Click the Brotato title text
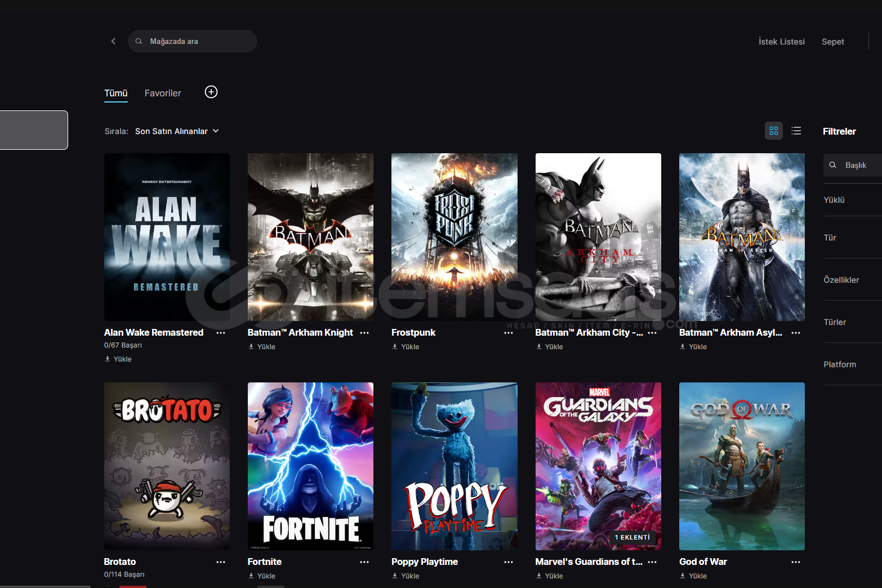Image resolution: width=882 pixels, height=588 pixels. pyautogui.click(x=120, y=562)
